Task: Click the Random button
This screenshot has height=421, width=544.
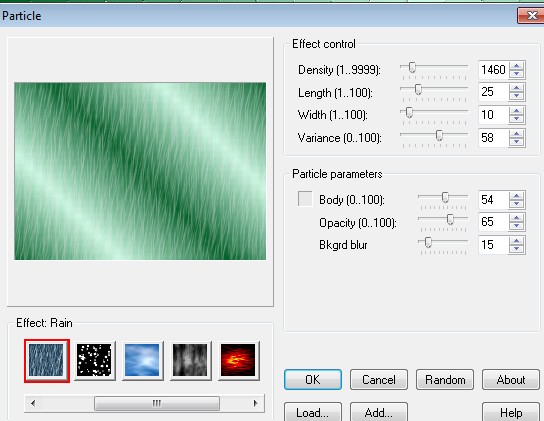Action: (445, 380)
